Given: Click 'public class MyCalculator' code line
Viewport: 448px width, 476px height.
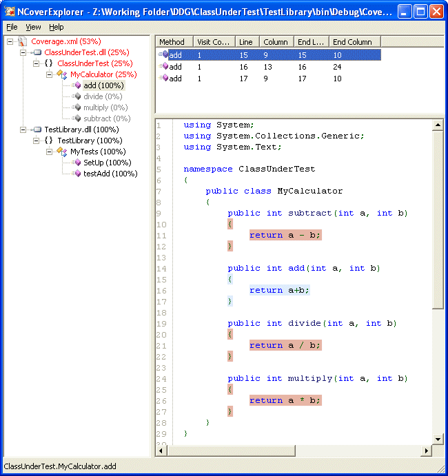Looking at the screenshot, I should 274,191.
